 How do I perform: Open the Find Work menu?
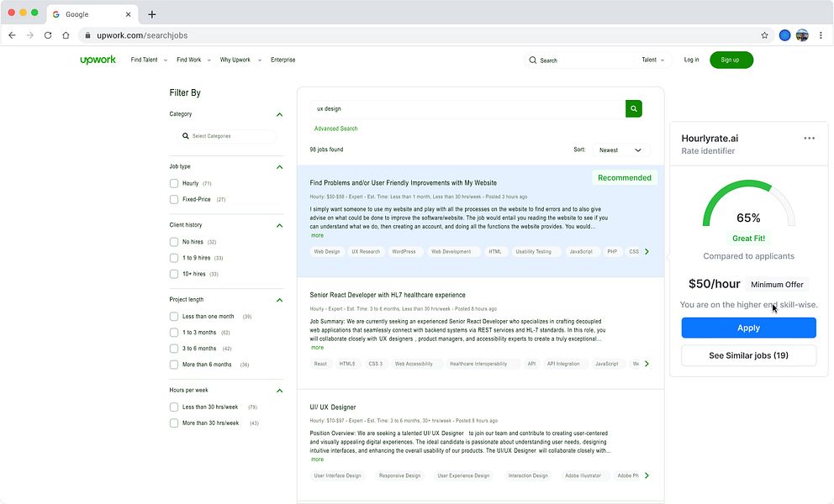tap(193, 60)
